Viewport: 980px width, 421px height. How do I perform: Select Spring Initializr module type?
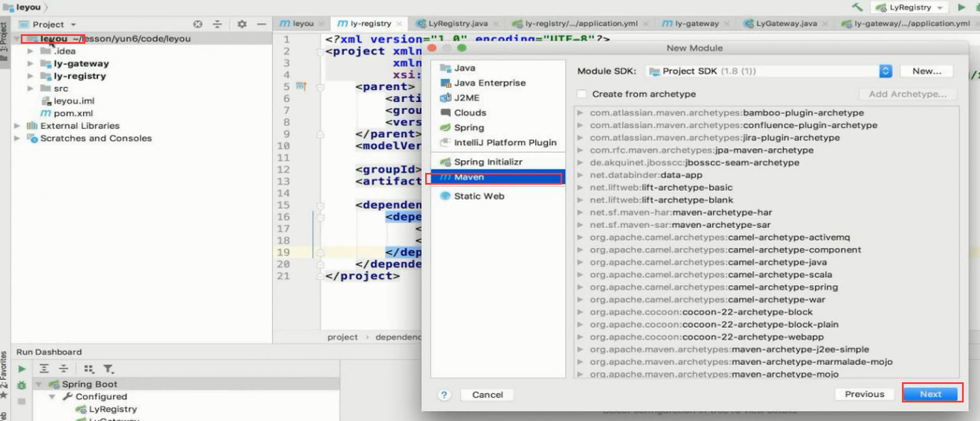[498, 162]
